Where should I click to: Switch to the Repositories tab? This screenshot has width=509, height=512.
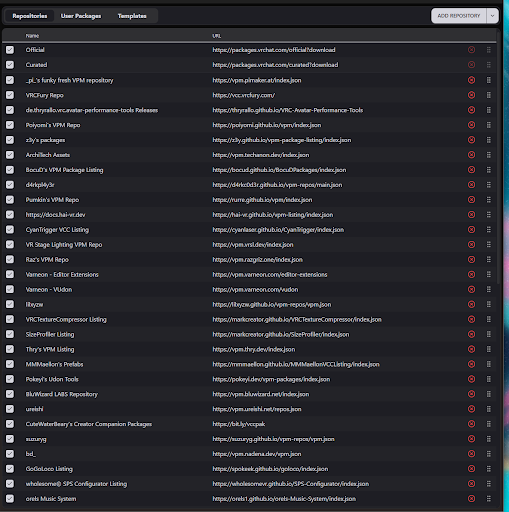pyautogui.click(x=30, y=16)
